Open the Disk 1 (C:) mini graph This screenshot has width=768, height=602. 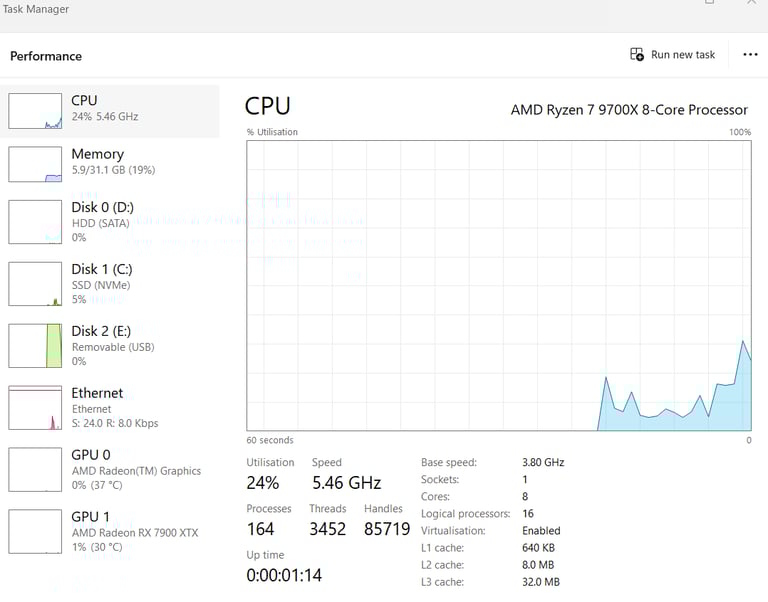(x=35, y=284)
